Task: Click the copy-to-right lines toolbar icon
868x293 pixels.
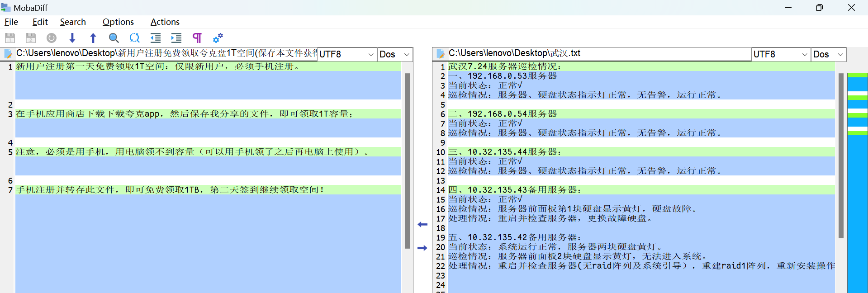Action: (x=176, y=38)
